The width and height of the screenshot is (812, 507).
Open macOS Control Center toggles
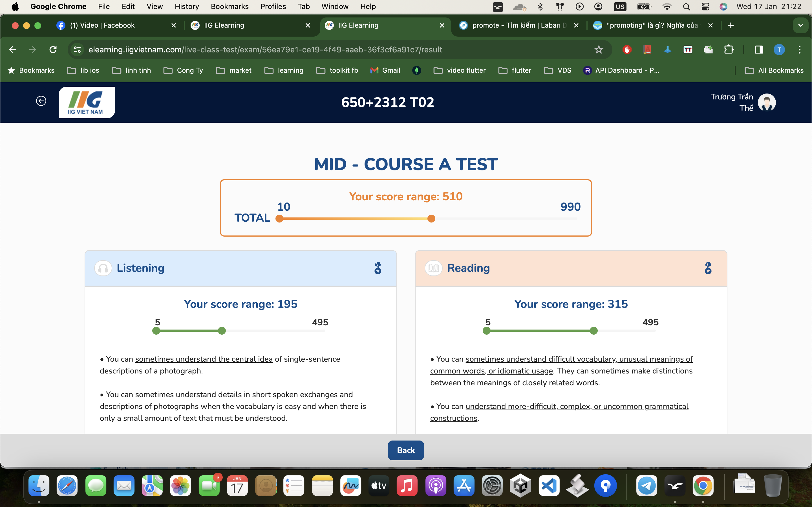pos(705,7)
